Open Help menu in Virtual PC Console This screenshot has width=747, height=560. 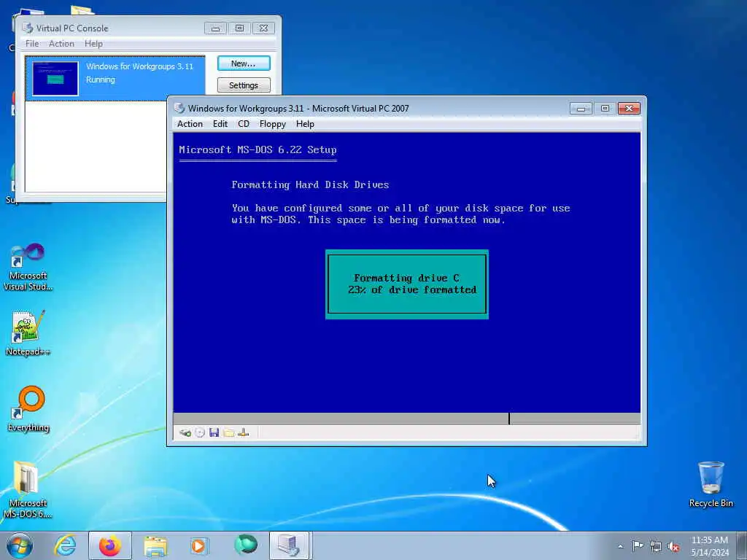(93, 43)
